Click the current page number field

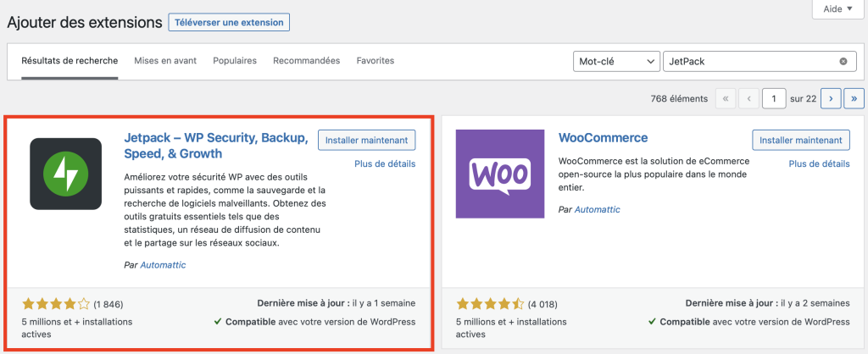[x=773, y=99]
